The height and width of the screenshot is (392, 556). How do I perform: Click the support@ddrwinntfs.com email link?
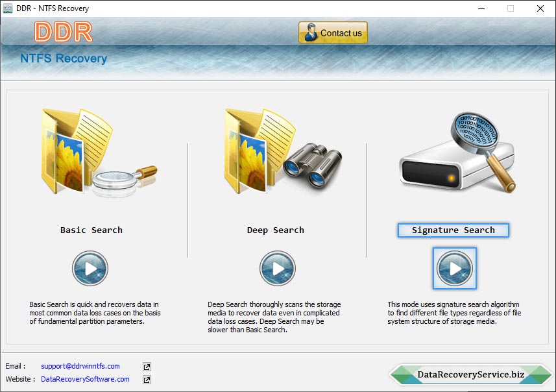[80, 366]
